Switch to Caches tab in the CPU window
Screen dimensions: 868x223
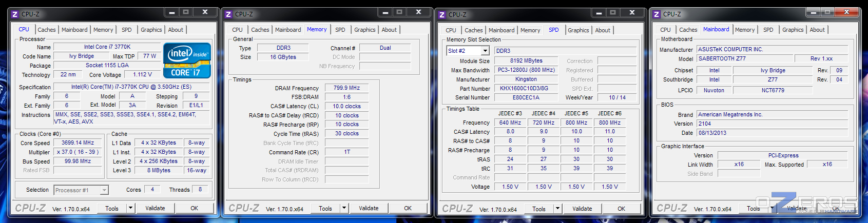point(46,30)
